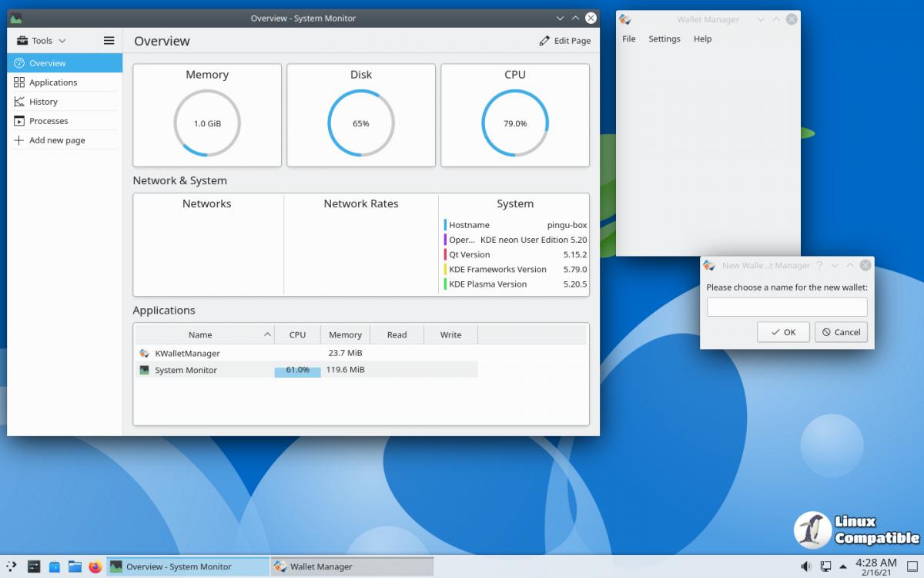Open the Dolphin file manager taskbar icon
This screenshot has width=924, height=578.
point(75,566)
